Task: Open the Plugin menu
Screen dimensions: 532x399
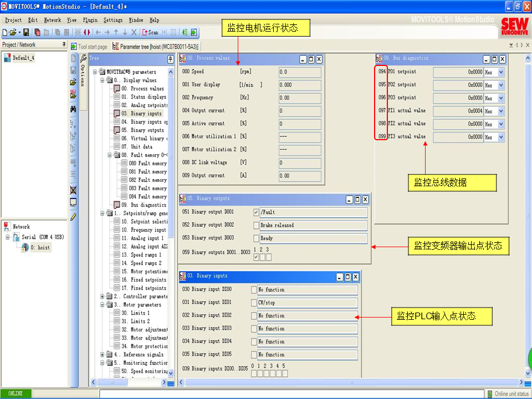Action: [x=90, y=20]
